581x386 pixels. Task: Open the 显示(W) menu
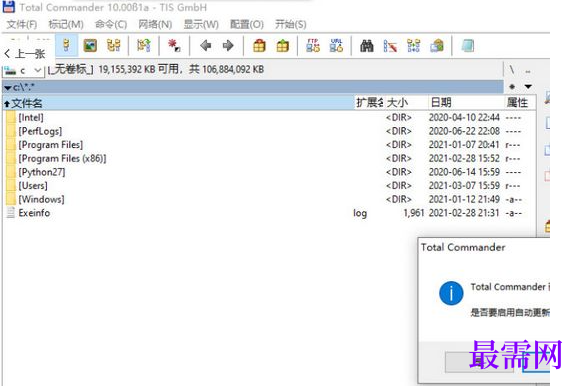coord(201,24)
